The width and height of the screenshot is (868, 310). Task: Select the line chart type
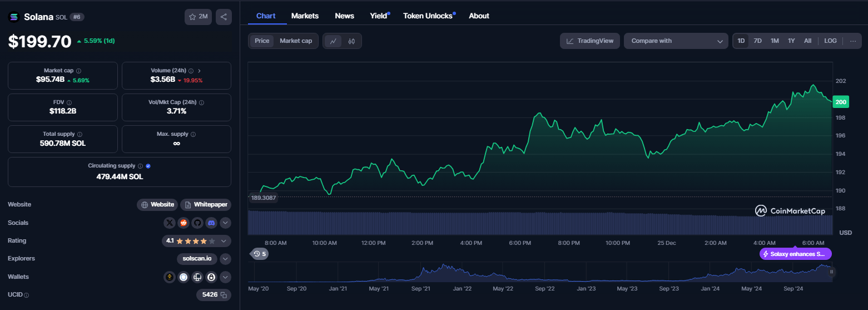click(333, 41)
